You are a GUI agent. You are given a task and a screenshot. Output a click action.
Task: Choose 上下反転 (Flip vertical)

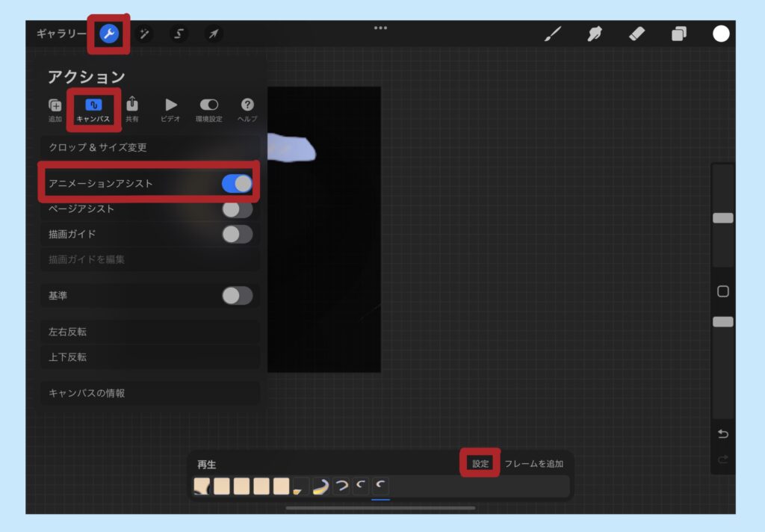point(149,357)
